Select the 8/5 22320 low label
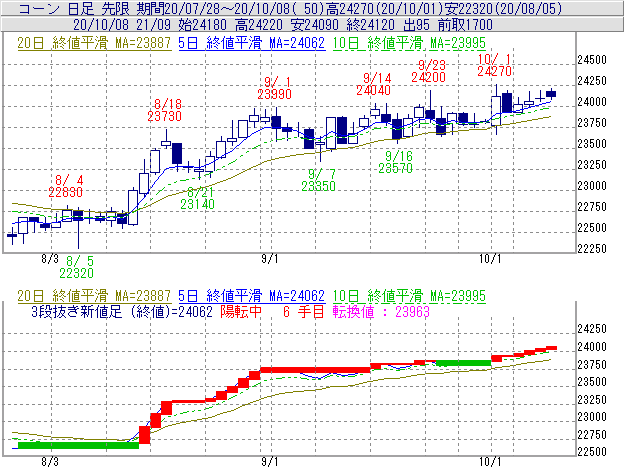Viewport: 624px width, 474px height. point(76,267)
